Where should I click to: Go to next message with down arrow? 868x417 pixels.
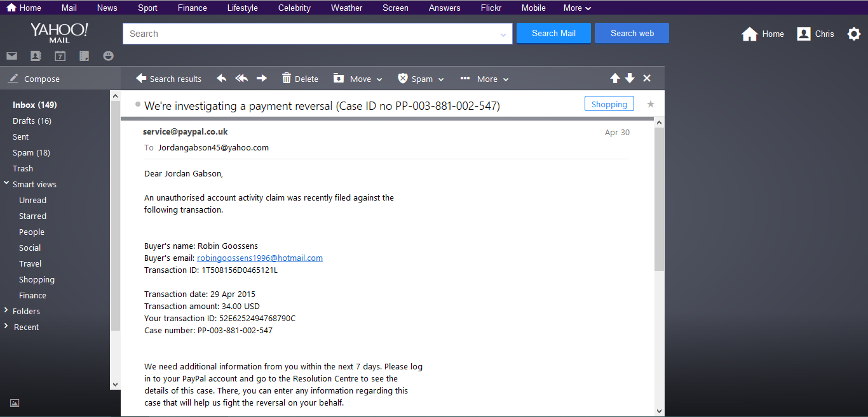click(x=630, y=78)
